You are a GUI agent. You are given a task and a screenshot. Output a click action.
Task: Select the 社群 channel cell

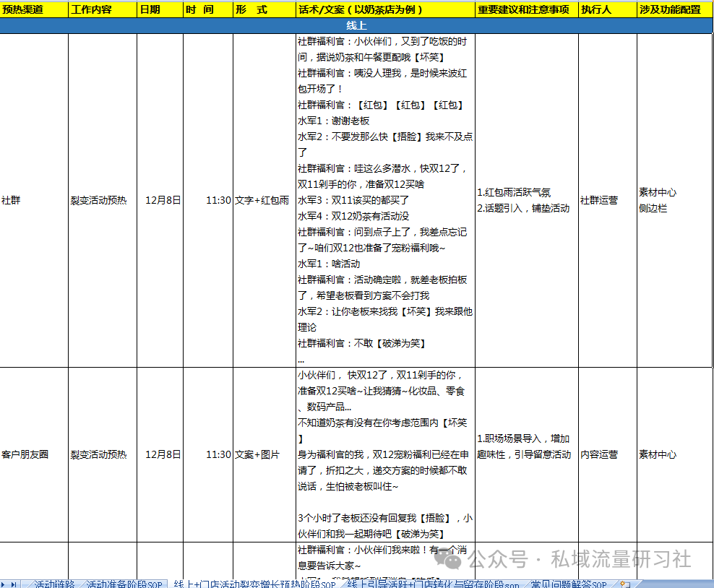coord(34,200)
